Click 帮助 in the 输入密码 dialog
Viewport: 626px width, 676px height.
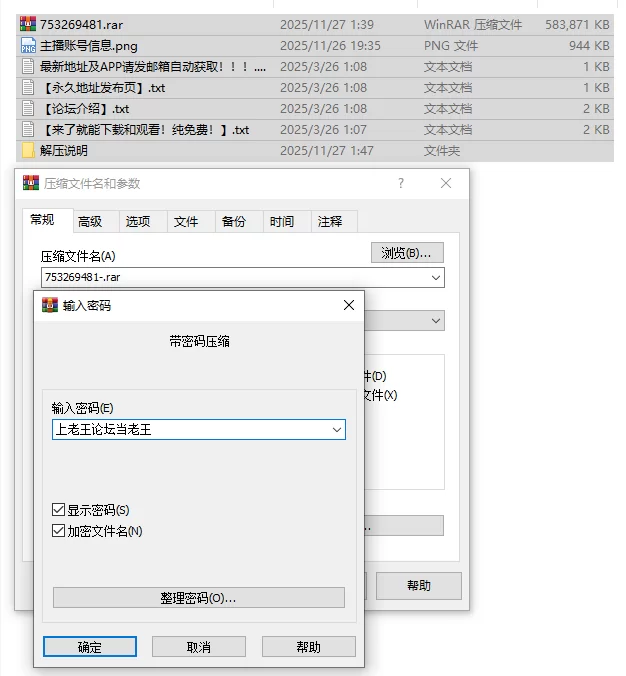click(309, 647)
